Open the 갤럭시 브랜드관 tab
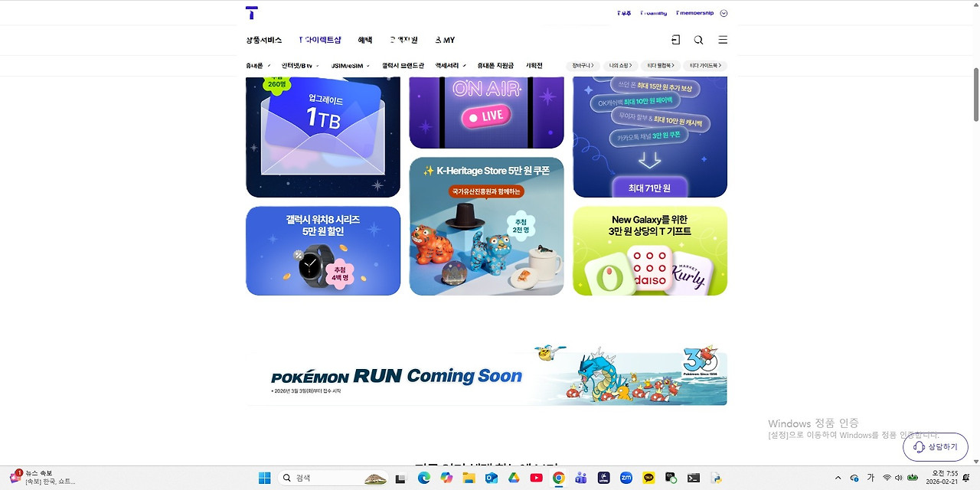980x490 pixels. 403,66
